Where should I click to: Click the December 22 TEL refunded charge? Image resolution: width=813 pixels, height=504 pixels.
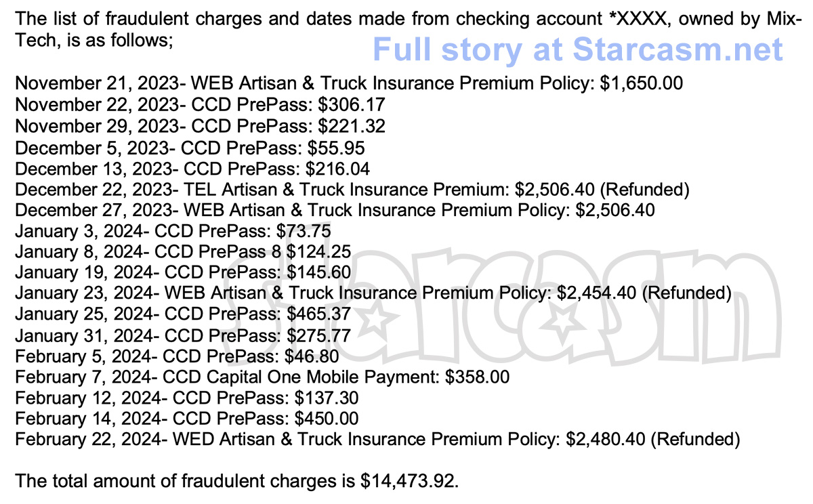(352, 189)
